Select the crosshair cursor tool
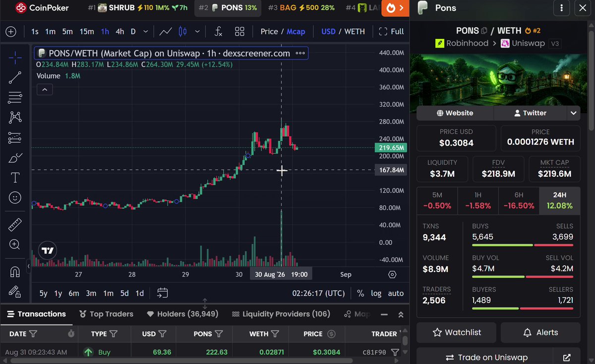The width and height of the screenshot is (595, 364). (x=15, y=57)
